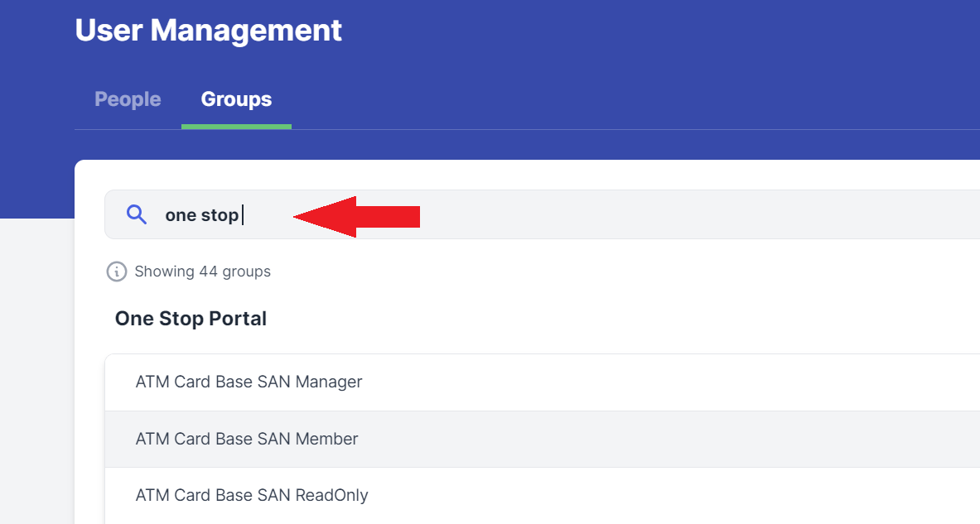Image resolution: width=980 pixels, height=524 pixels.
Task: Switch to the People tab
Action: click(x=128, y=99)
